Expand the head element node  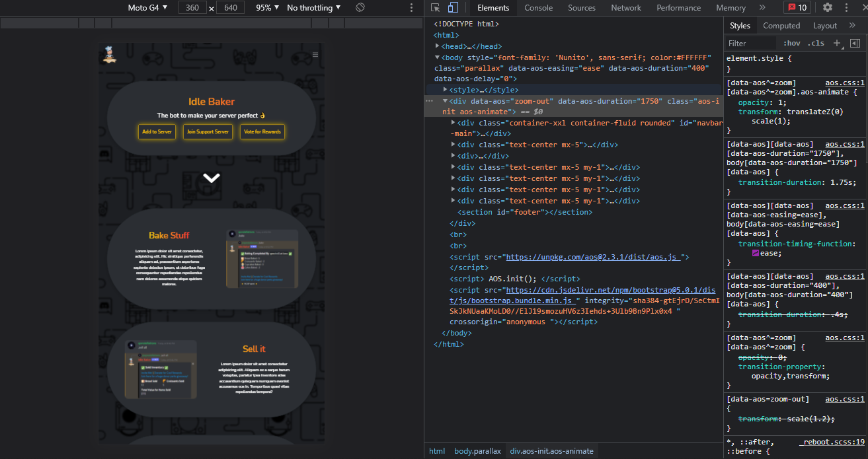438,46
